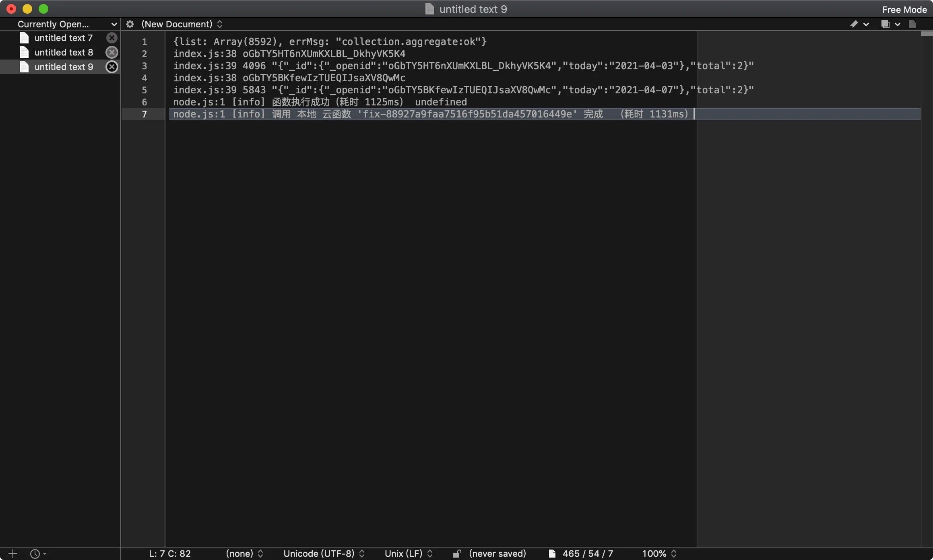Select untitled text 7 in sidebar
Screen dimensions: 933x560
click(x=63, y=38)
